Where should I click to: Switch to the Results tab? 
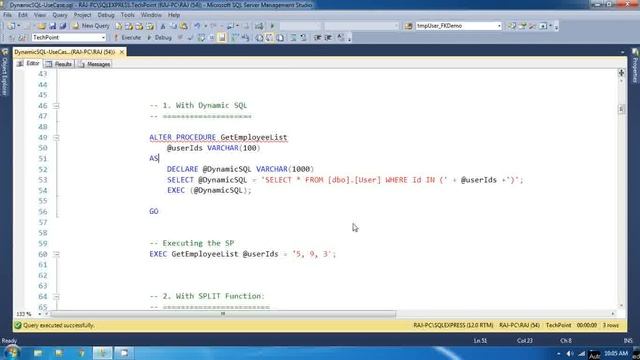pos(59,64)
